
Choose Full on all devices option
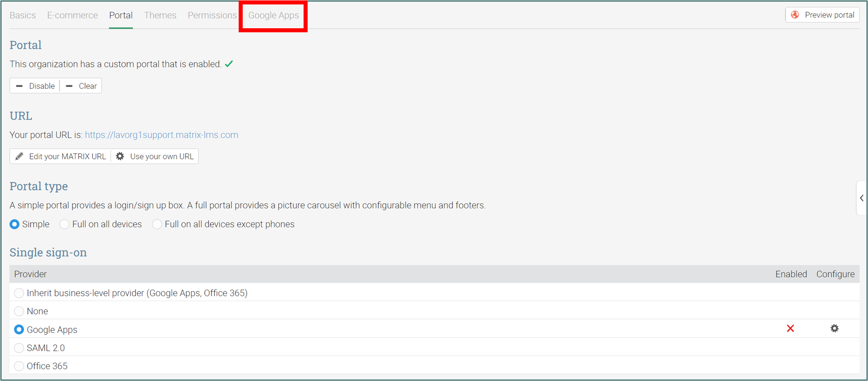(65, 224)
